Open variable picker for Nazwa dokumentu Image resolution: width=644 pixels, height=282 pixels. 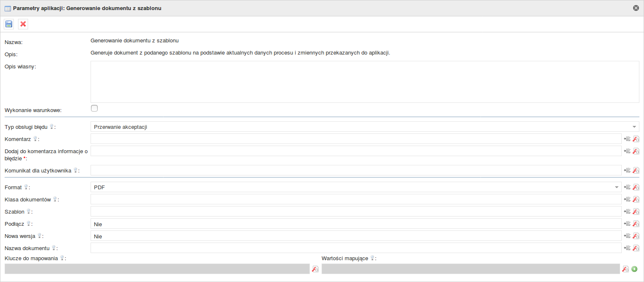pos(627,248)
